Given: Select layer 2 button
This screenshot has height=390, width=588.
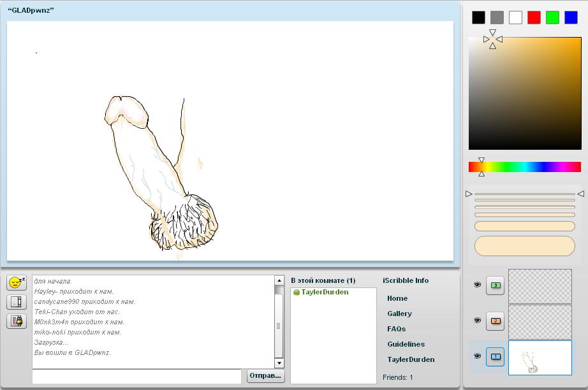Looking at the screenshot, I should pyautogui.click(x=495, y=321).
